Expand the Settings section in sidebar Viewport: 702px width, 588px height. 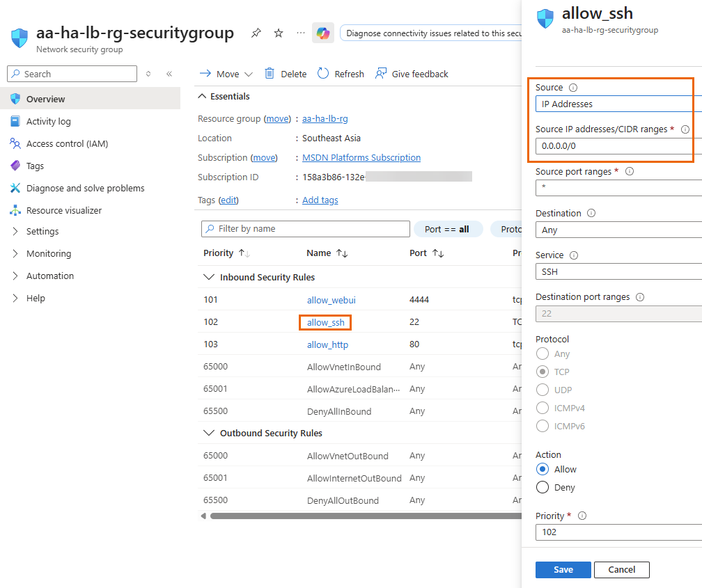click(42, 231)
